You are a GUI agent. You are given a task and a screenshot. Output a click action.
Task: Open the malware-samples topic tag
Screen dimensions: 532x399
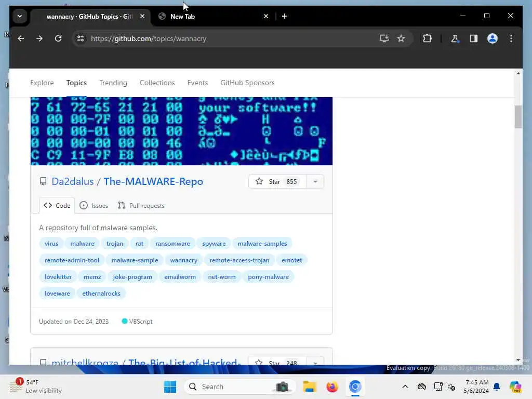point(262,244)
